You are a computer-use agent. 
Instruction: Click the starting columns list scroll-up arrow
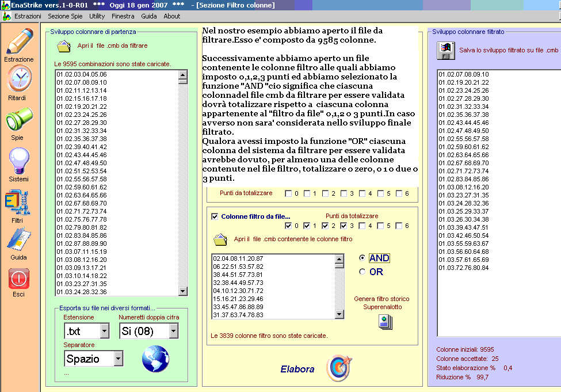click(183, 75)
